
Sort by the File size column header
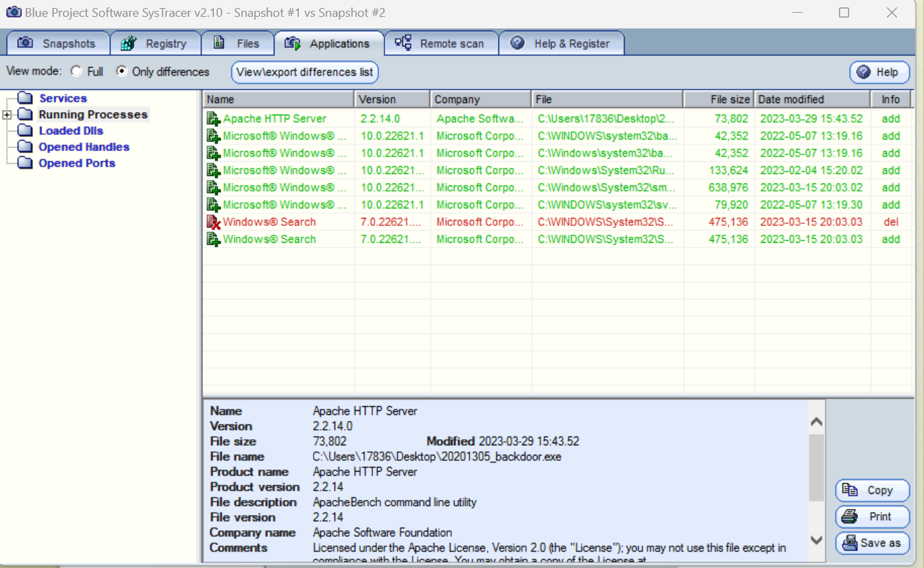(719, 99)
